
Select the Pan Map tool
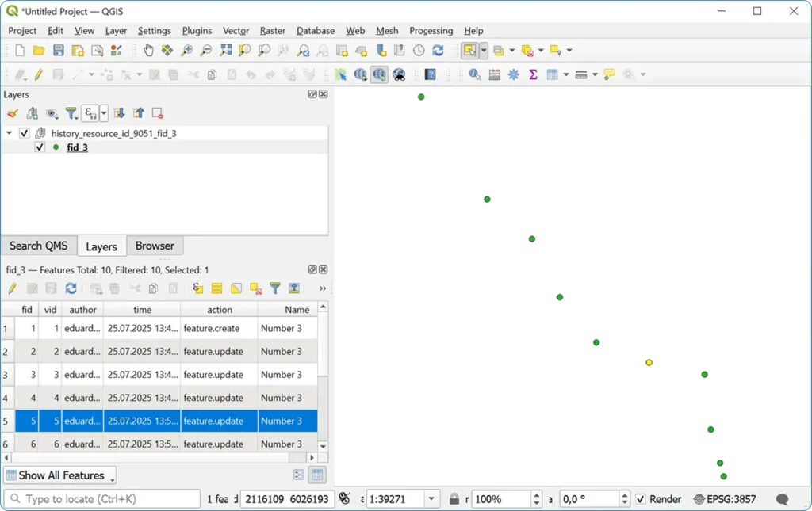[148, 50]
